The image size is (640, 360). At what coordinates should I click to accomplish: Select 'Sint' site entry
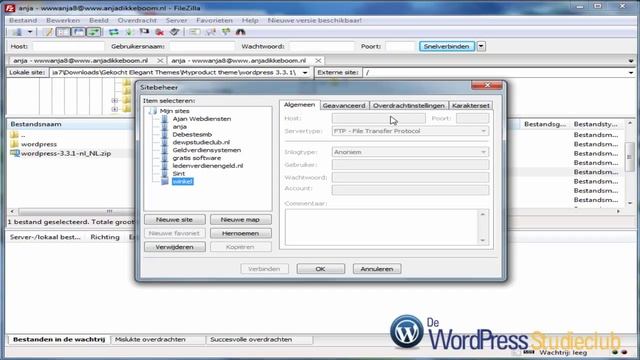179,173
